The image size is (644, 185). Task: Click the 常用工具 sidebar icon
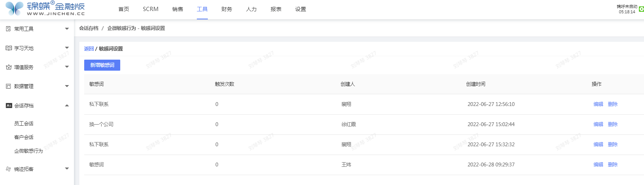click(x=8, y=29)
